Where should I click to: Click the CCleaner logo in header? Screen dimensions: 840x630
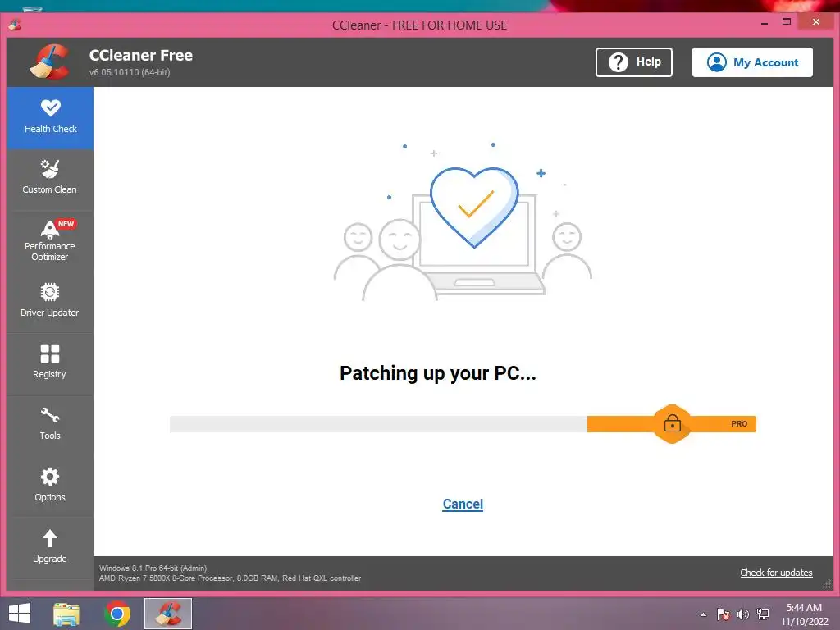pyautogui.click(x=50, y=62)
